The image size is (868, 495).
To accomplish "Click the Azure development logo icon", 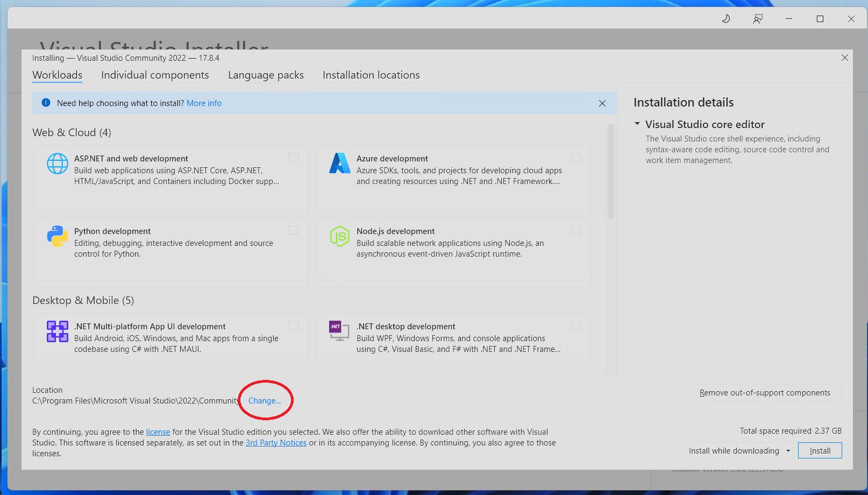I will (340, 164).
